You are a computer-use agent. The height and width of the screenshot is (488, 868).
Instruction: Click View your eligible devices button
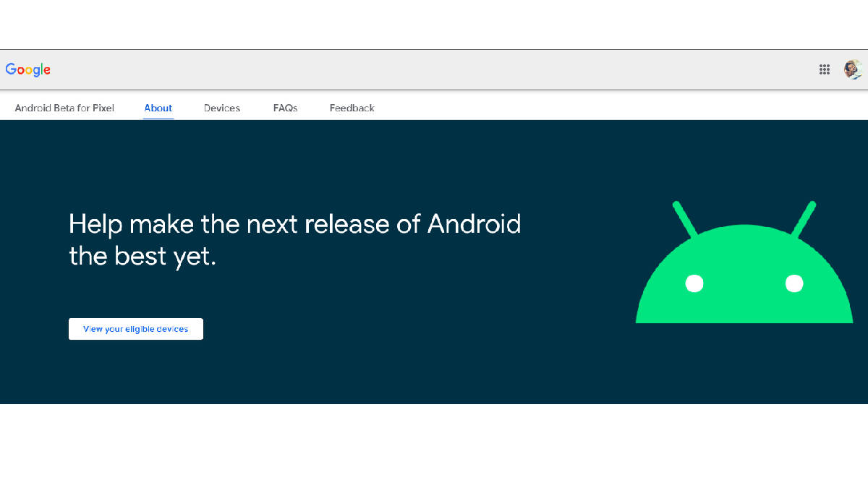tap(135, 328)
